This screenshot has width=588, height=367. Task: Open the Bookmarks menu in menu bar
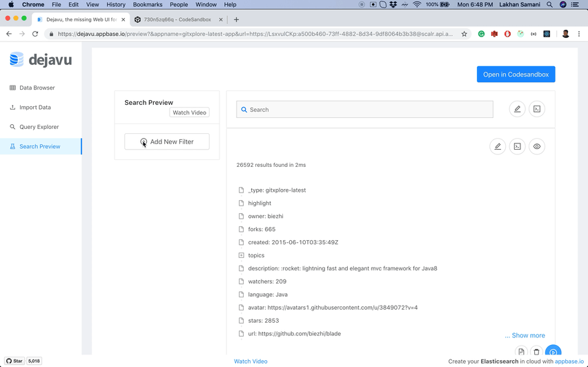[148, 5]
